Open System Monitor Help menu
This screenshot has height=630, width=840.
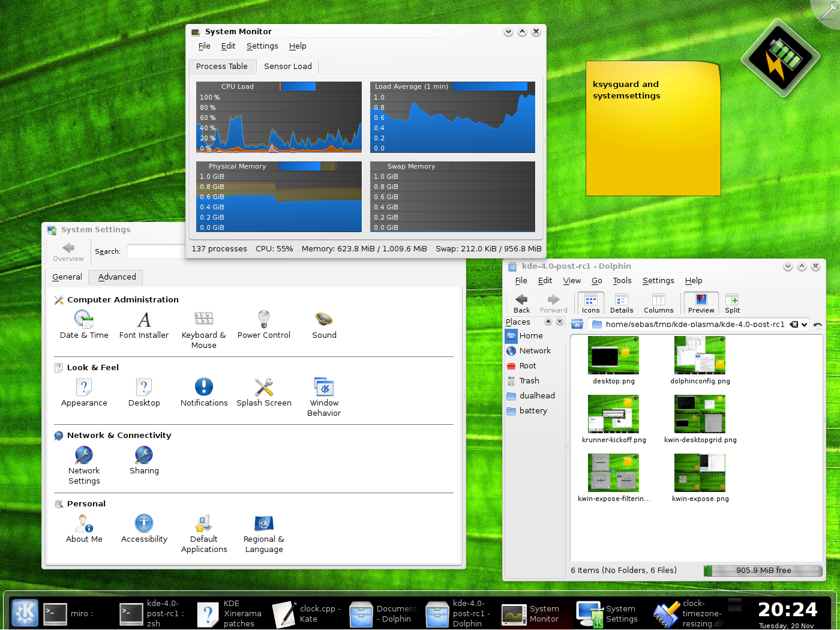(298, 46)
